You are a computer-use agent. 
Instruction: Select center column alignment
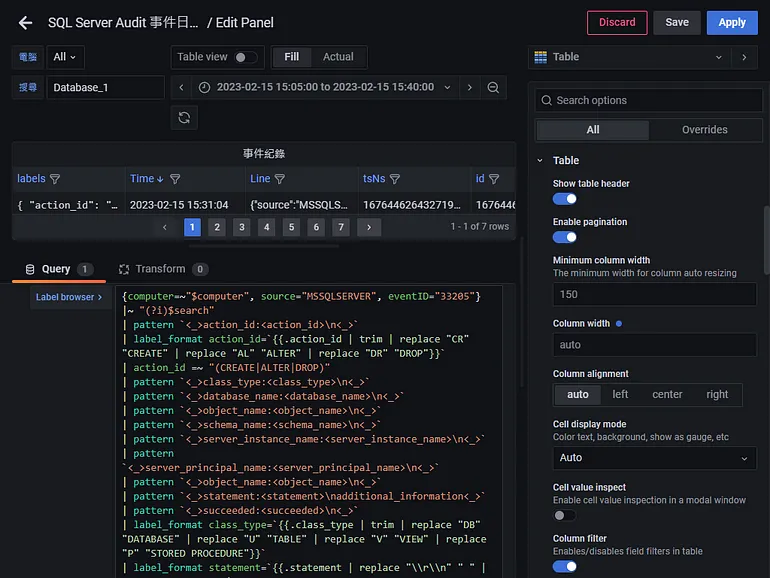[x=667, y=394]
